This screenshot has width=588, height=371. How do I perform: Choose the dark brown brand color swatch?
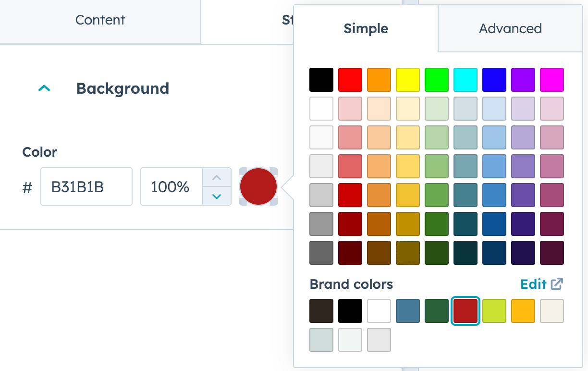pos(321,311)
